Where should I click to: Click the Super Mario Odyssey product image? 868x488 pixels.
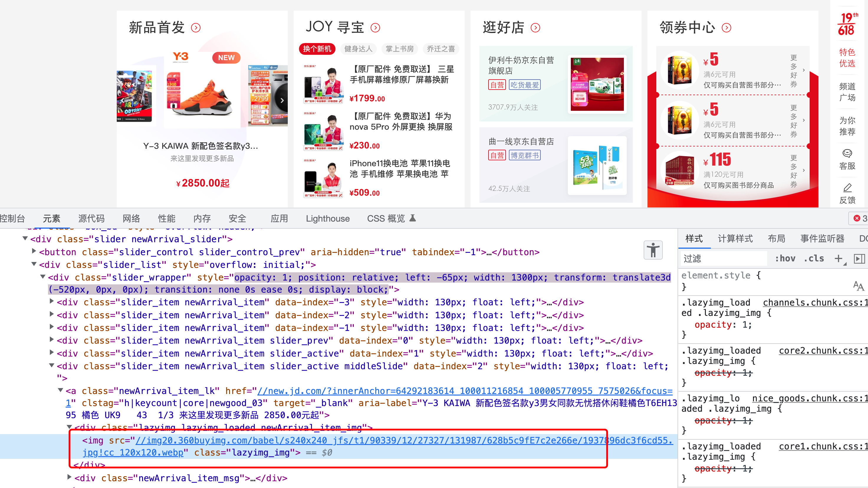click(x=134, y=96)
